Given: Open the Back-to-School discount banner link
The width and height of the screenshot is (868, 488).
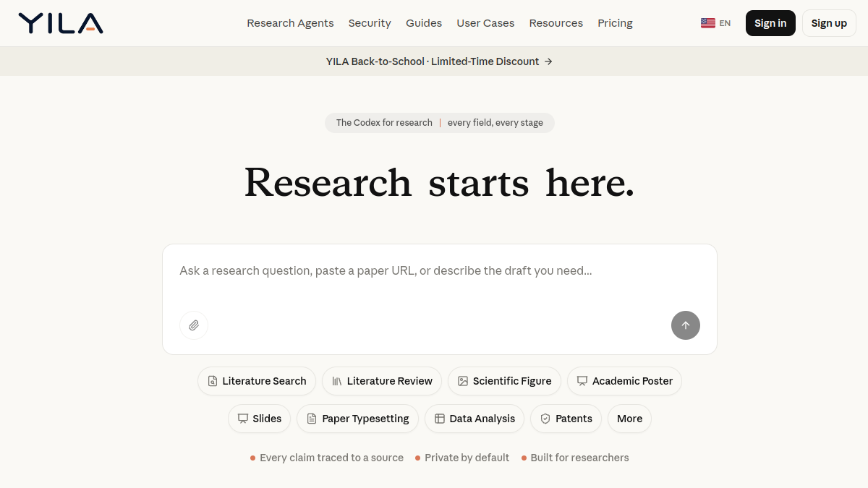Looking at the screenshot, I should (x=439, y=61).
